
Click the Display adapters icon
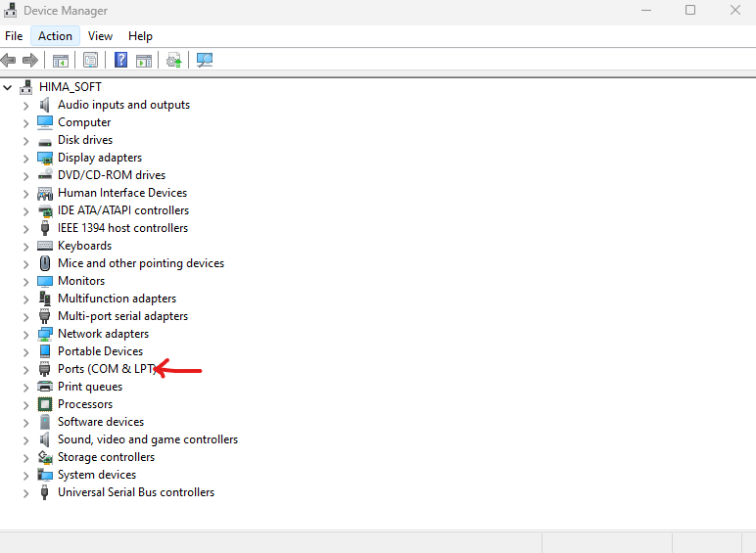[45, 158]
